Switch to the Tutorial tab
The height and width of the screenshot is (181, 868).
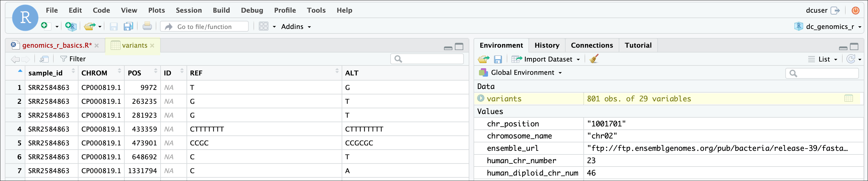point(638,46)
